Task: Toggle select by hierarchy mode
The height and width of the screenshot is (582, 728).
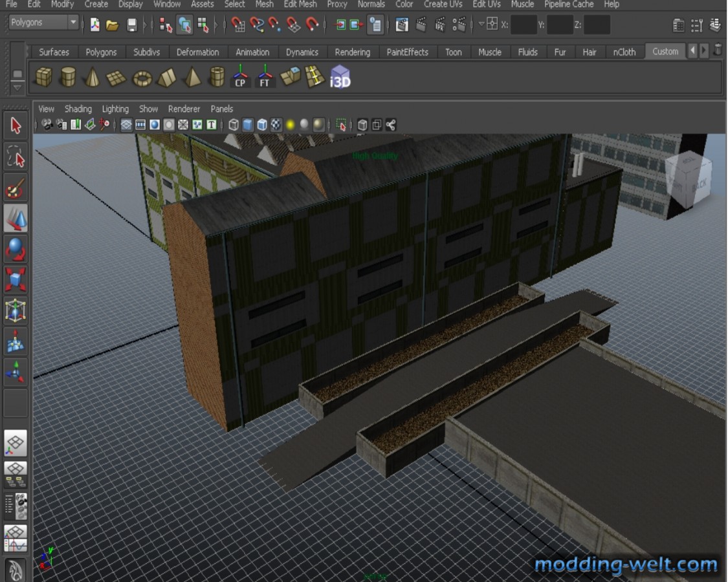Action: [x=166, y=25]
